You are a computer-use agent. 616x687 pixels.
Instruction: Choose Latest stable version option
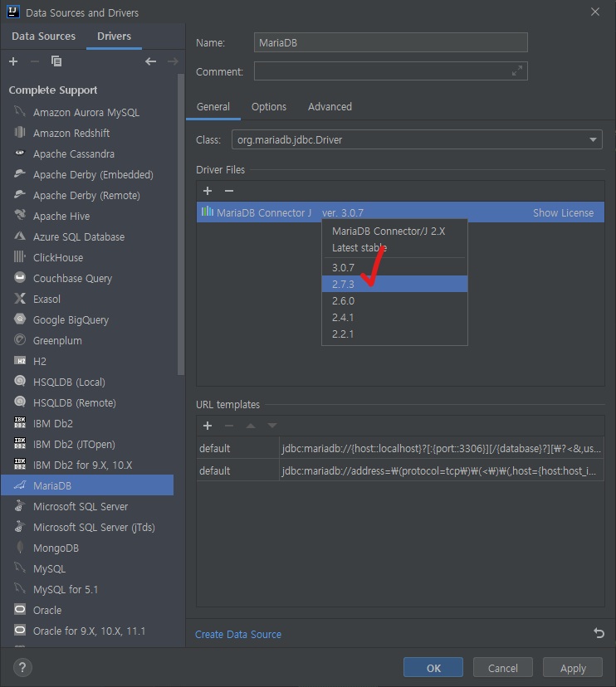coord(394,248)
